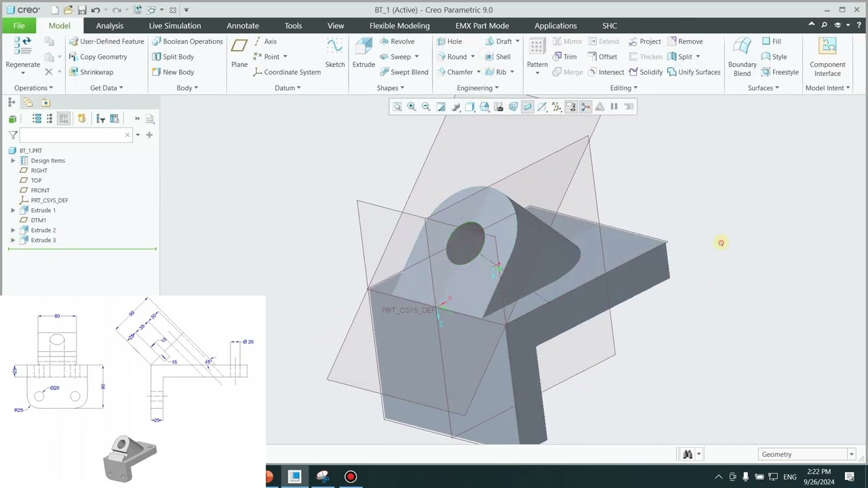
Task: Switch to the Analysis tab
Action: (109, 26)
